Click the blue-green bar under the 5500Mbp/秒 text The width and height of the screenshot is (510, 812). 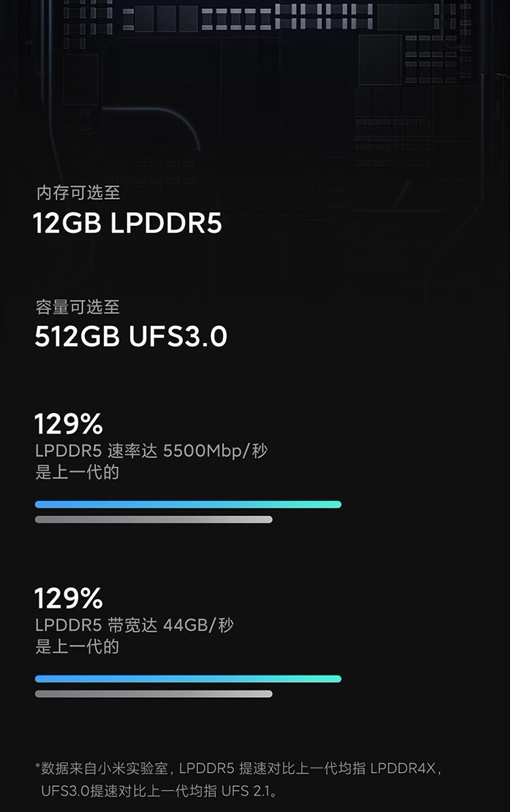tap(188, 504)
